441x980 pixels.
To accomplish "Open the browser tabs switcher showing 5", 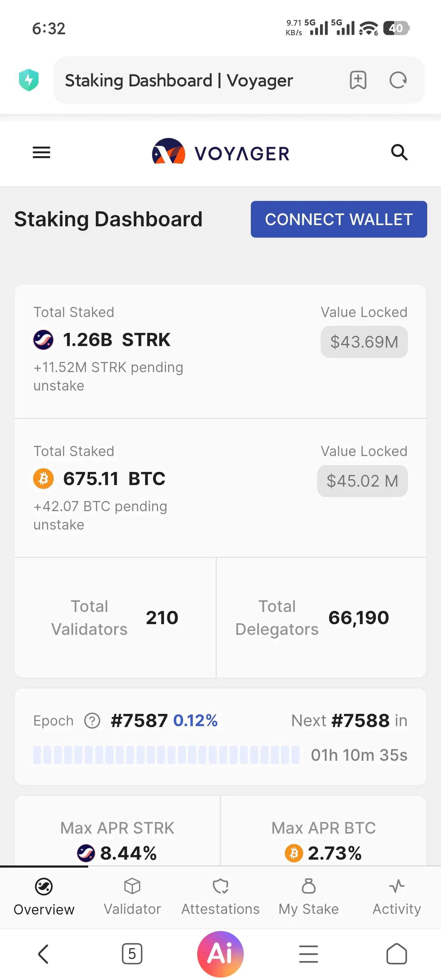I will 132,954.
